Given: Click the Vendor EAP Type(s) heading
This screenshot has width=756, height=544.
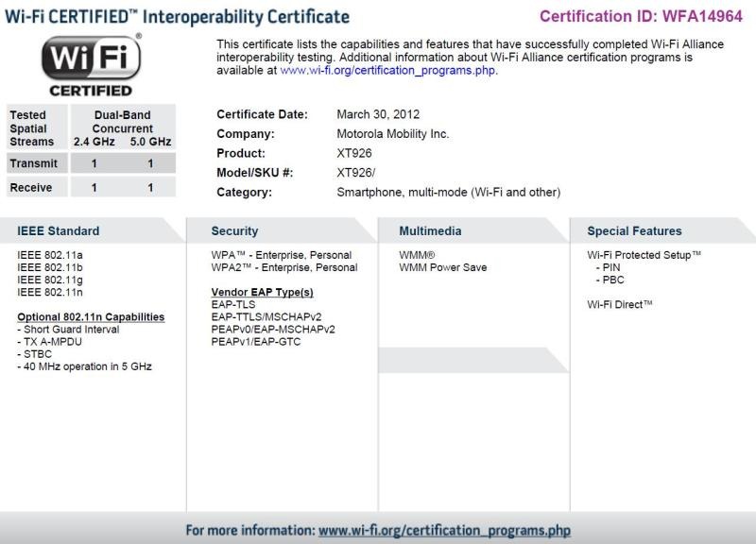Looking at the screenshot, I should tap(262, 293).
